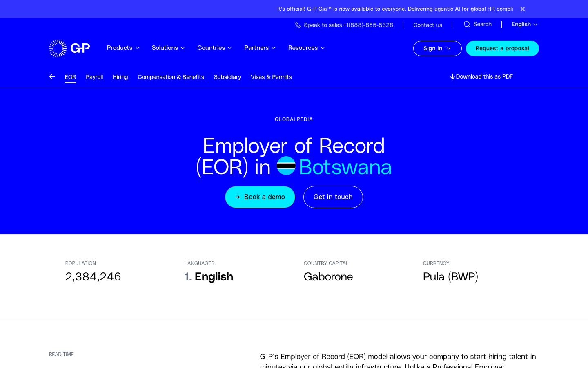The width and height of the screenshot is (588, 368).
Task: Click the Request a proposal button
Action: [x=502, y=48]
